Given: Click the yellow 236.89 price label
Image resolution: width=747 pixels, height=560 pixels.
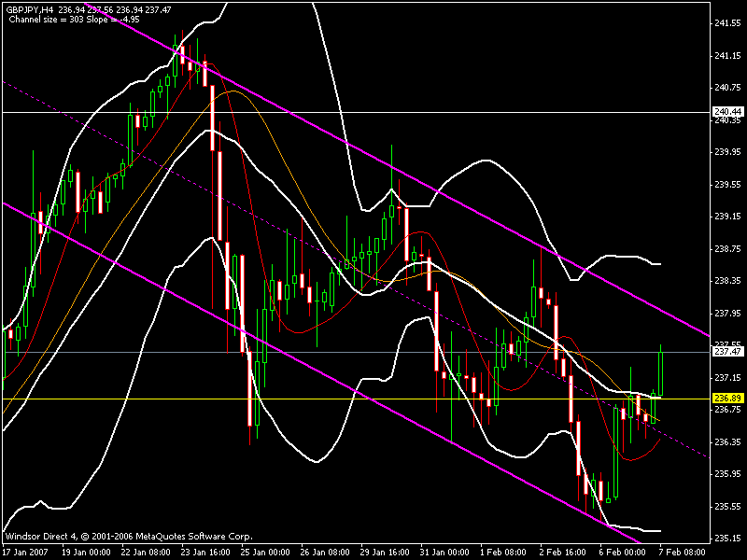Looking at the screenshot, I should coord(728,399).
